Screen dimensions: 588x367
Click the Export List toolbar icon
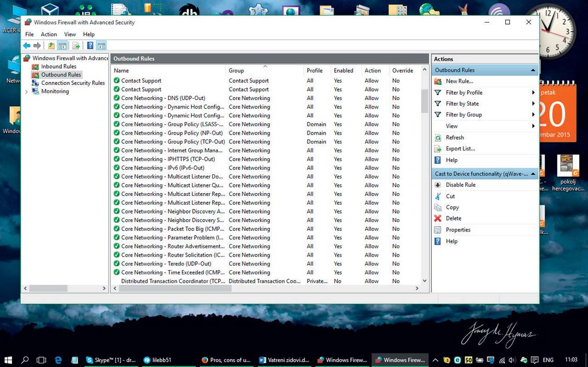[x=76, y=46]
